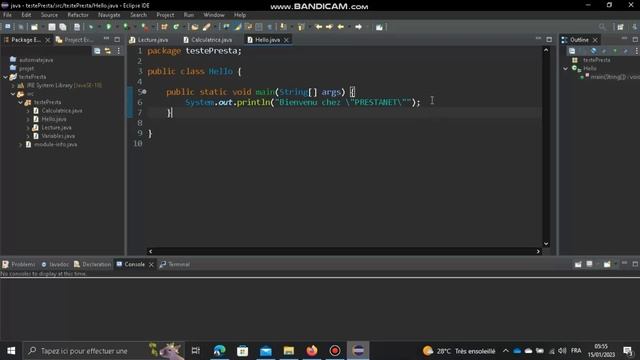Screen dimensions: 640x360
Task: Open Firefox from taskbar
Action: [x=312, y=350]
